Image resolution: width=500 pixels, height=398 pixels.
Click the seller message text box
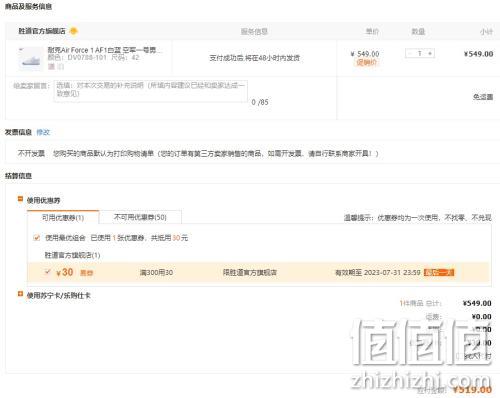tap(151, 91)
